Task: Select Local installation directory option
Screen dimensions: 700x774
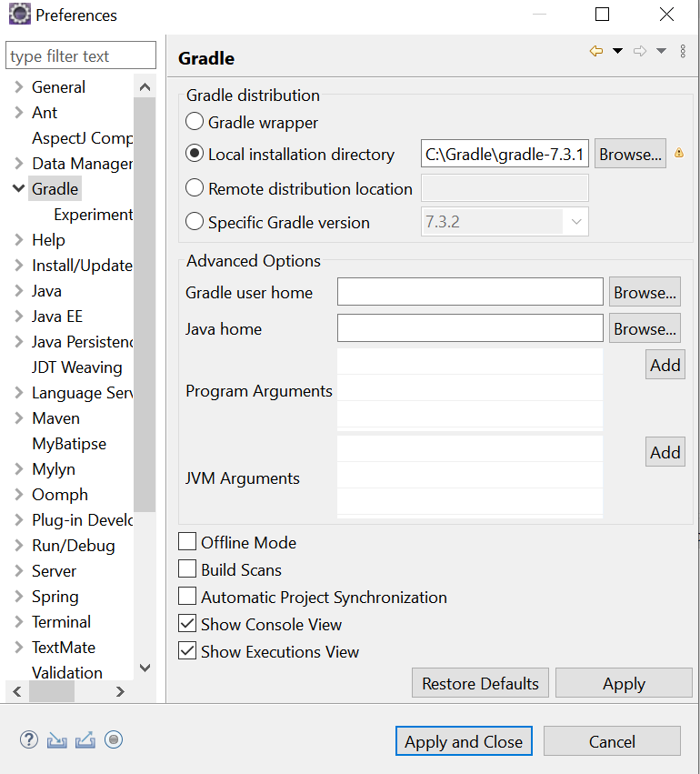Action: click(195, 154)
